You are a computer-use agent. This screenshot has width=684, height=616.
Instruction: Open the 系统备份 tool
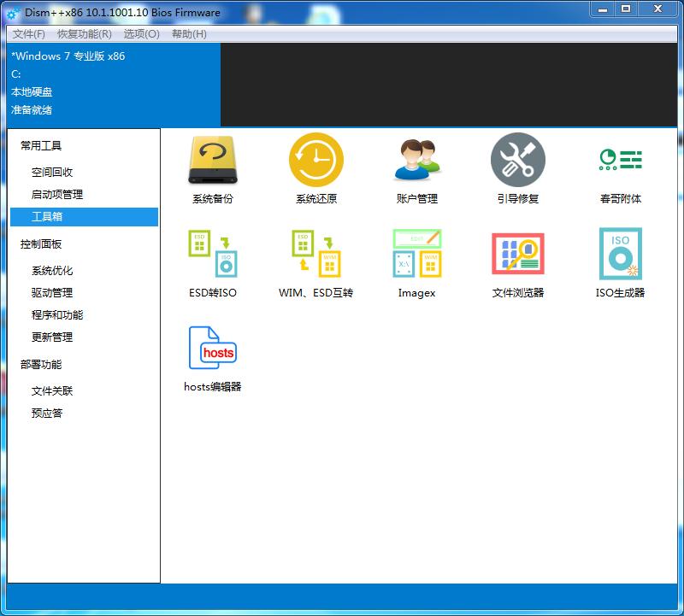[x=212, y=168]
